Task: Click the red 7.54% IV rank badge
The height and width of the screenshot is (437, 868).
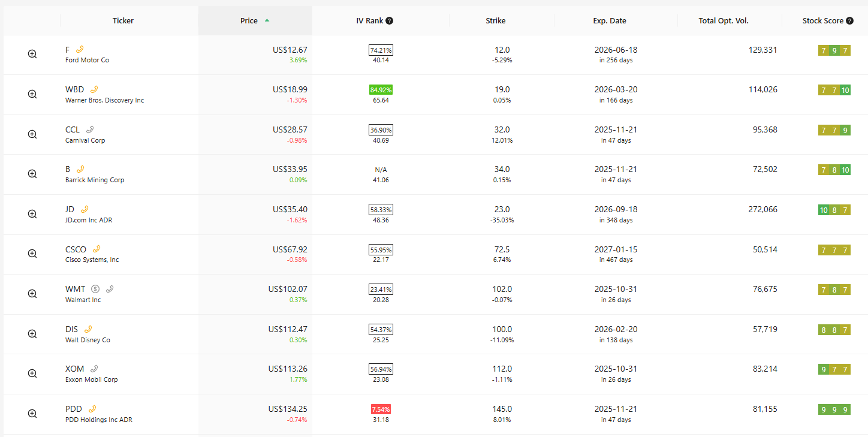Action: tap(381, 409)
